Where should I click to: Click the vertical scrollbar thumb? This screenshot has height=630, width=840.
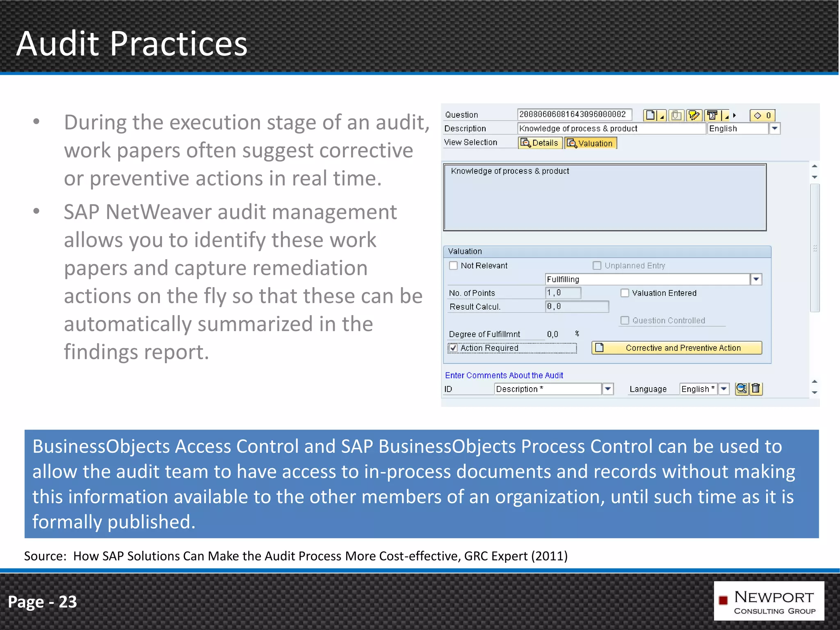(815, 248)
